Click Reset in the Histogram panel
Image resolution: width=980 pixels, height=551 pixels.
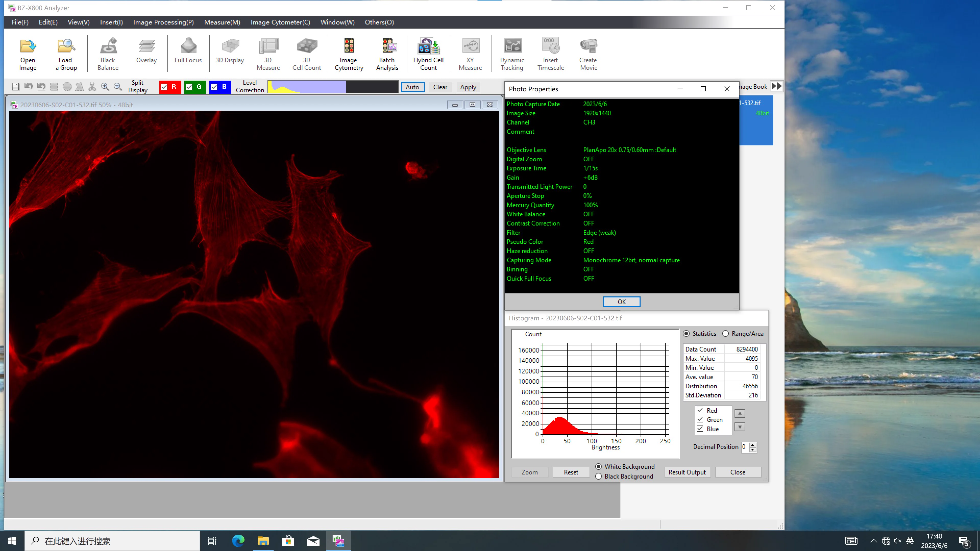(x=571, y=472)
